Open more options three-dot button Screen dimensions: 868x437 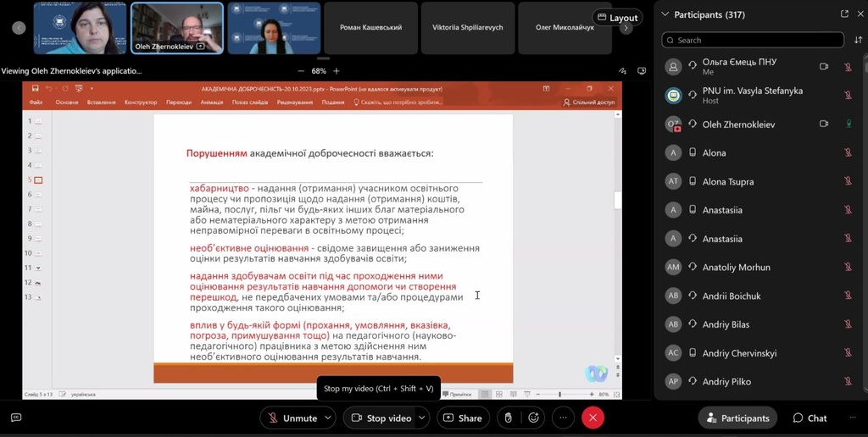(x=563, y=418)
